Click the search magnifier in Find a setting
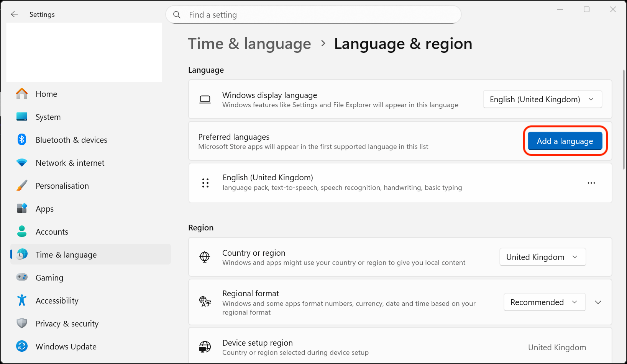The image size is (627, 364). [x=177, y=15]
